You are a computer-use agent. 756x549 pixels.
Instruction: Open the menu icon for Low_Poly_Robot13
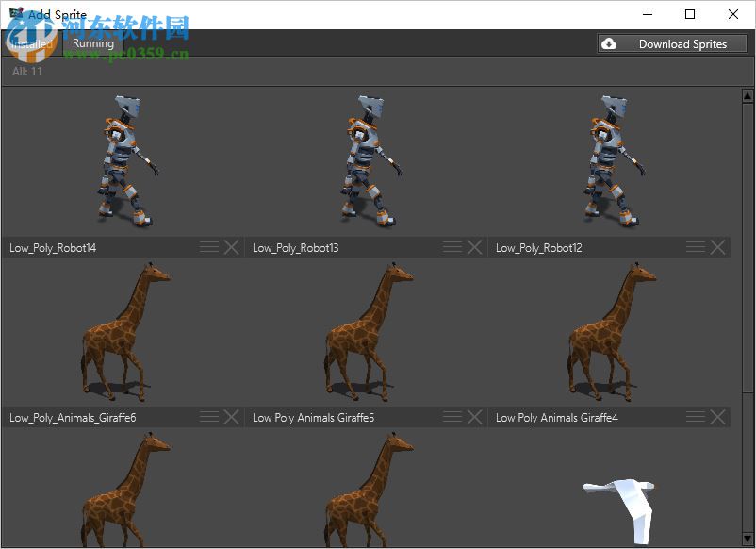(x=452, y=247)
